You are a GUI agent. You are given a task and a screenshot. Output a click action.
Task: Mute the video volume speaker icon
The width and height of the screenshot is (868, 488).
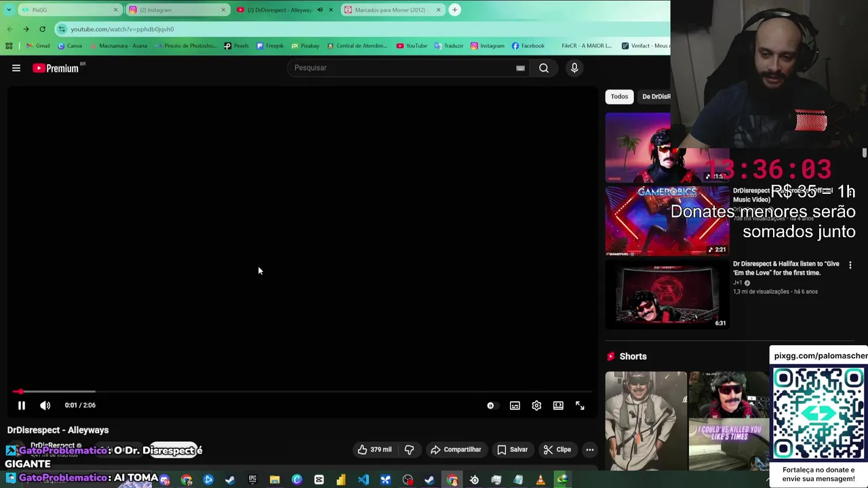coord(45,405)
